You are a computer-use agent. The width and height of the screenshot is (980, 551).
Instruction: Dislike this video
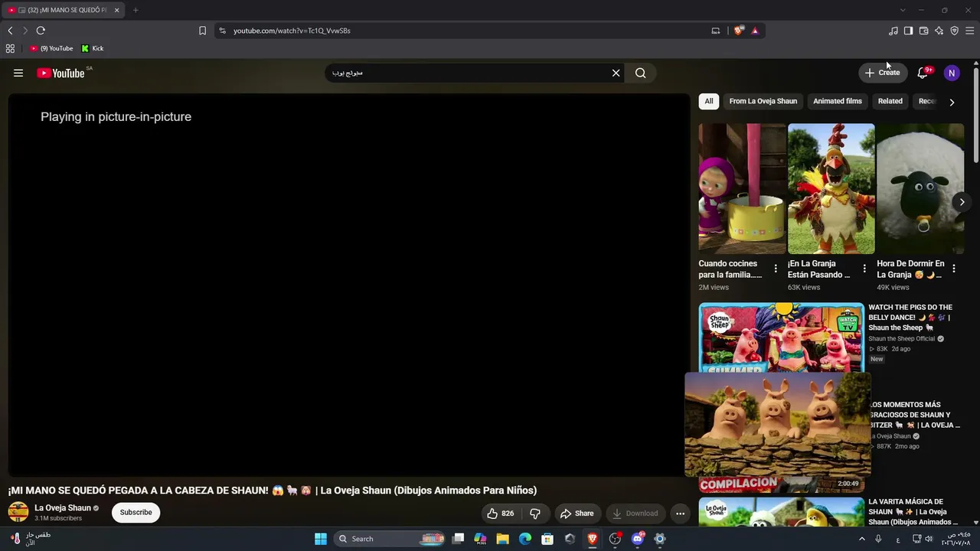(535, 514)
